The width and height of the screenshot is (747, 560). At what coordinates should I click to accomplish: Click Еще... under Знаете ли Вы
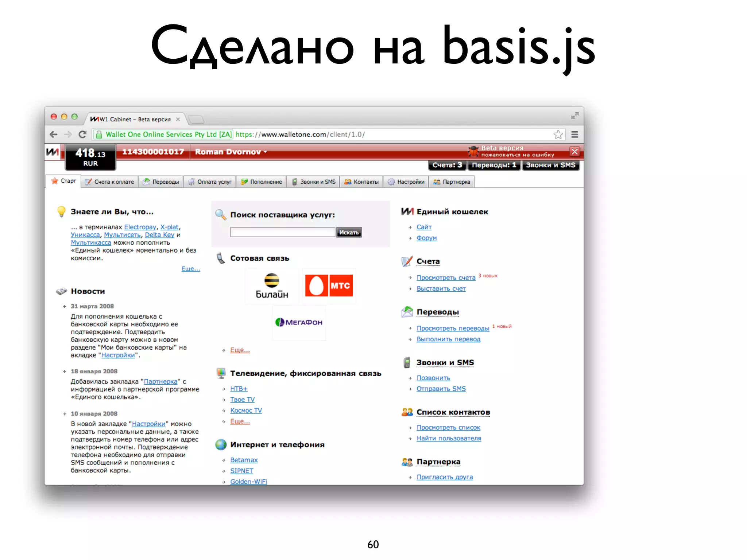tap(191, 269)
